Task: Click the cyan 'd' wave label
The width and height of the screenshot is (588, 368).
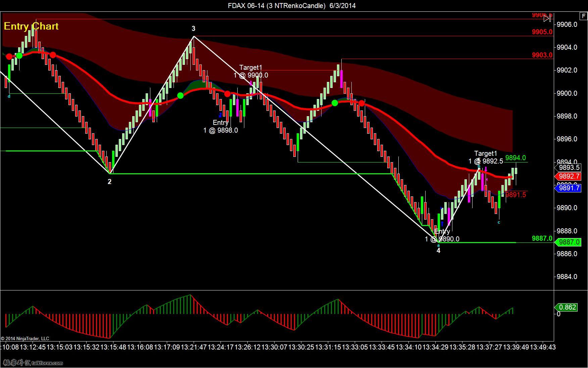Action: [9, 96]
